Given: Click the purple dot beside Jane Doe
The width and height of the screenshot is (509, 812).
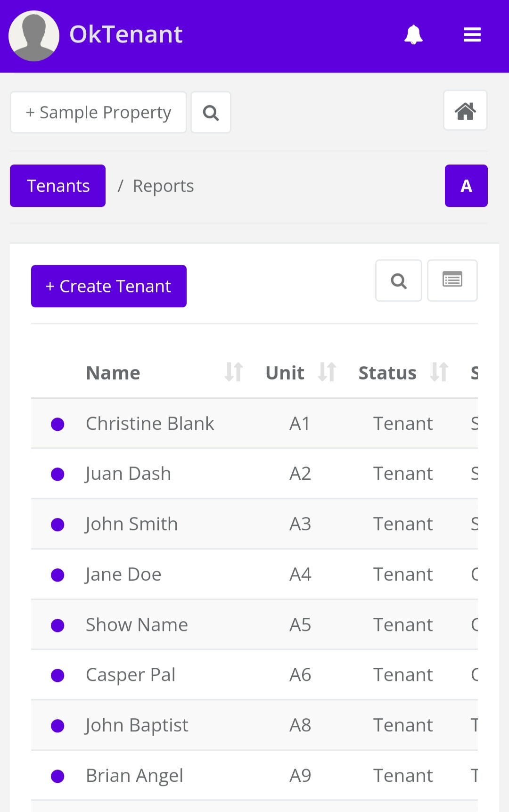Looking at the screenshot, I should point(57,575).
